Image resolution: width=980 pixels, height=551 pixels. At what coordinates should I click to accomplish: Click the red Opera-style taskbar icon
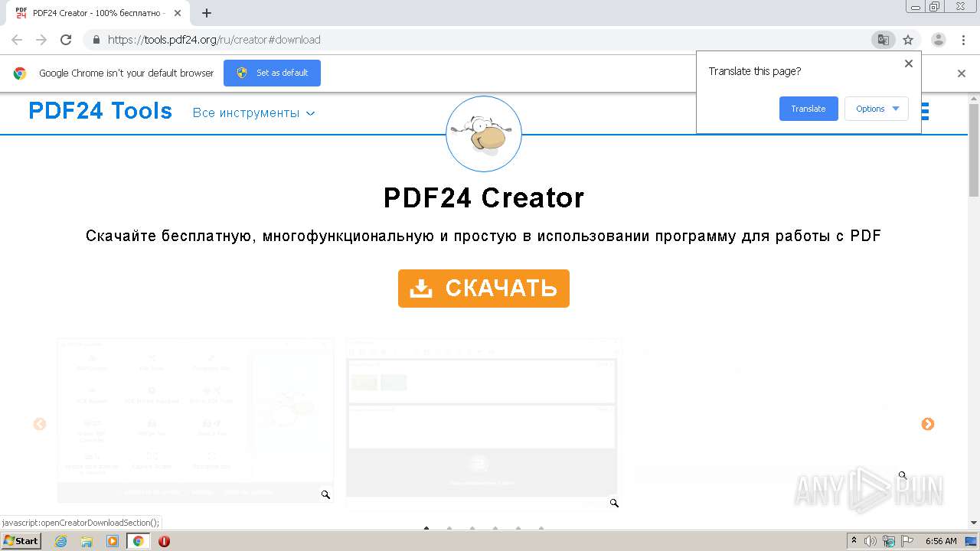(164, 541)
